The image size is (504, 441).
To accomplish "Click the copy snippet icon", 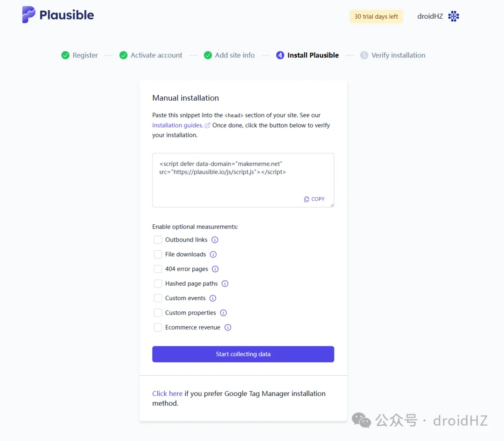I will pyautogui.click(x=307, y=199).
